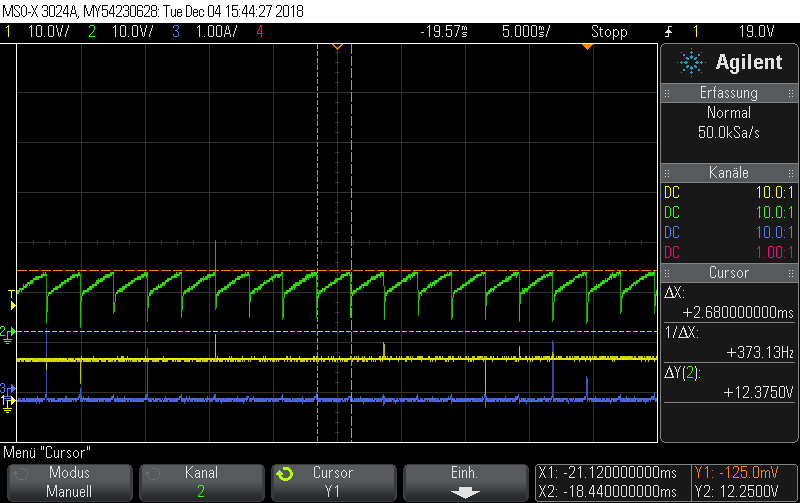Click the X2 cursor readout -18.44ms
This screenshot has width=800, height=503.
607,492
